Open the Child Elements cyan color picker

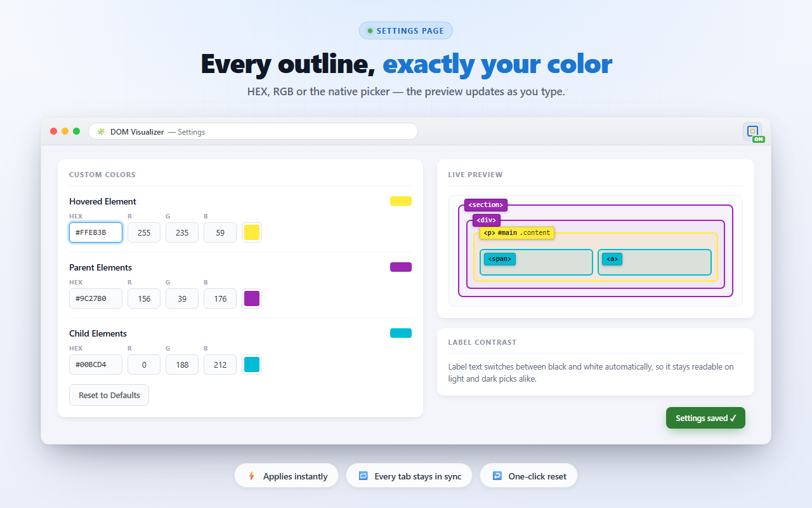tap(252, 364)
